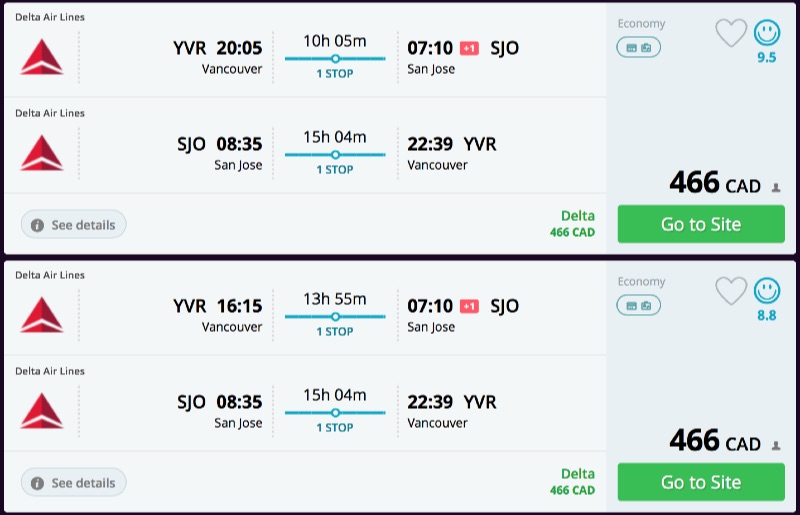Viewport: 800px width, 515px height.
Task: Click Delta logo beside the YVR 16:15 departure
Action: tap(42, 314)
